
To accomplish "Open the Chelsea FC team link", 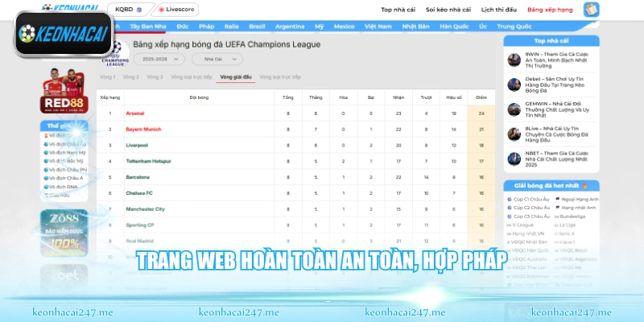I will (x=138, y=193).
